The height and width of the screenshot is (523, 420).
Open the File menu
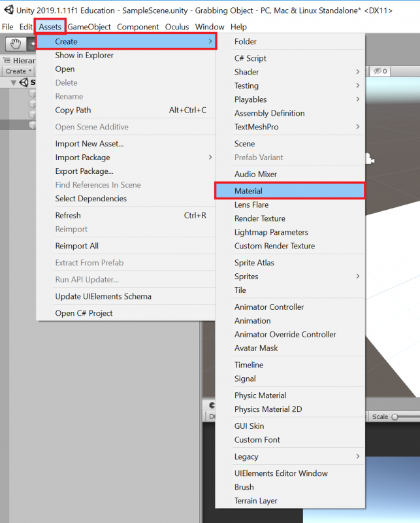[7, 27]
